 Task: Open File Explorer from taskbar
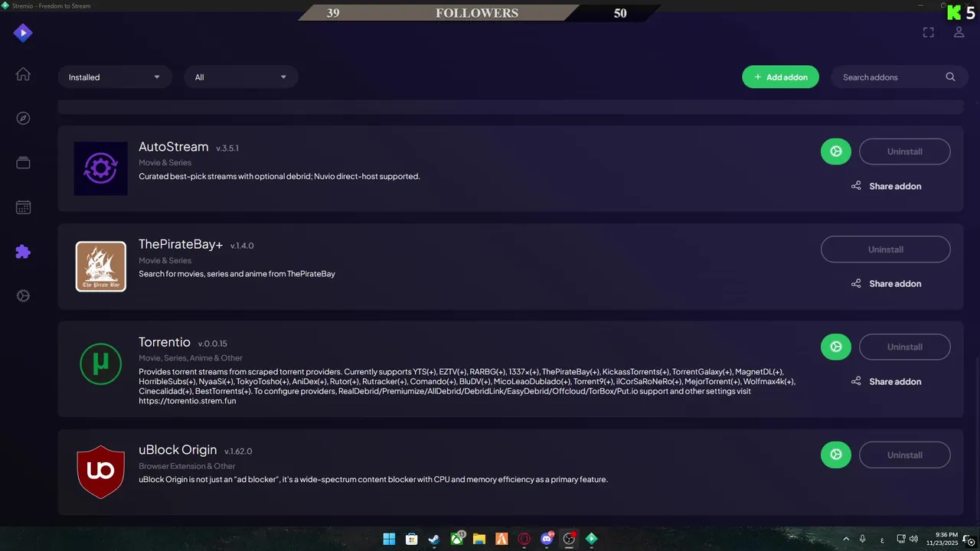coord(479,539)
